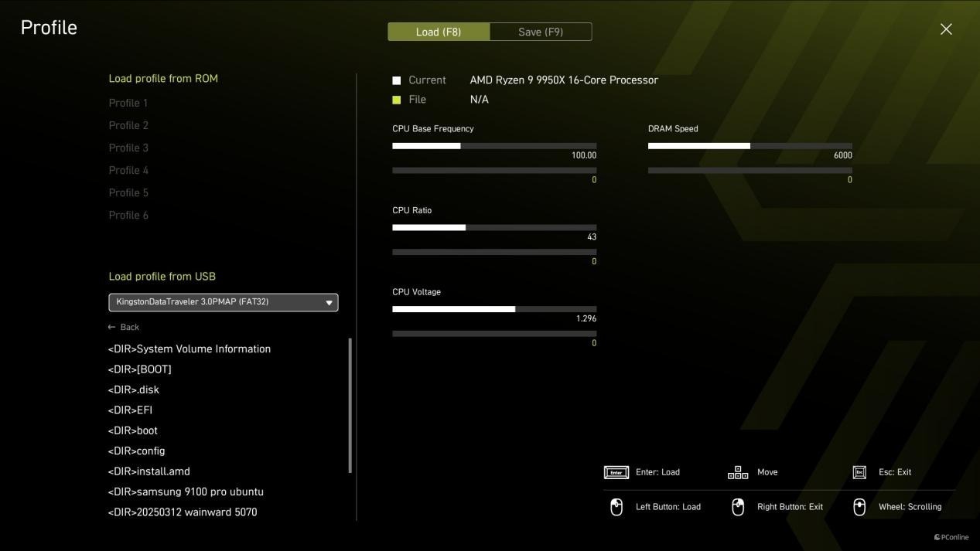
Task: Open the [BOOT] directory
Action: pyautogui.click(x=140, y=369)
